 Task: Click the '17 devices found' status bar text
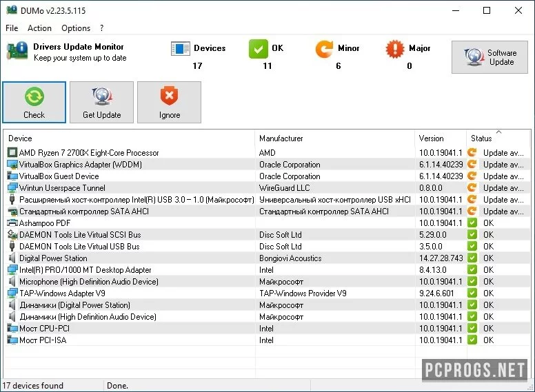33,386
